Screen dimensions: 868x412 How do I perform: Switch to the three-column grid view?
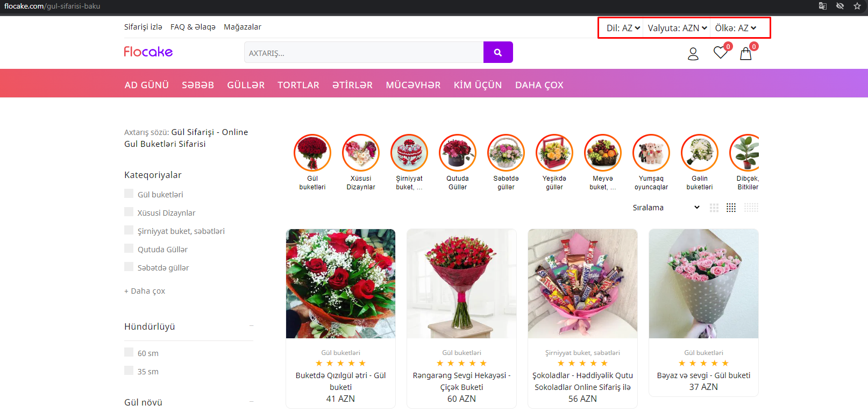point(714,208)
